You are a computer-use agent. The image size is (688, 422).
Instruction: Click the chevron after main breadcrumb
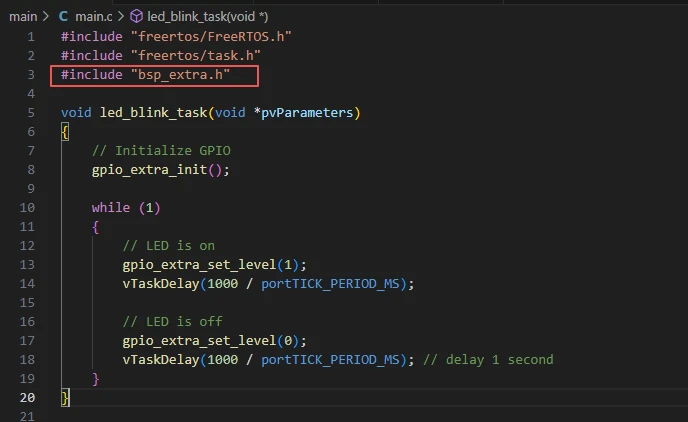[x=47, y=17]
